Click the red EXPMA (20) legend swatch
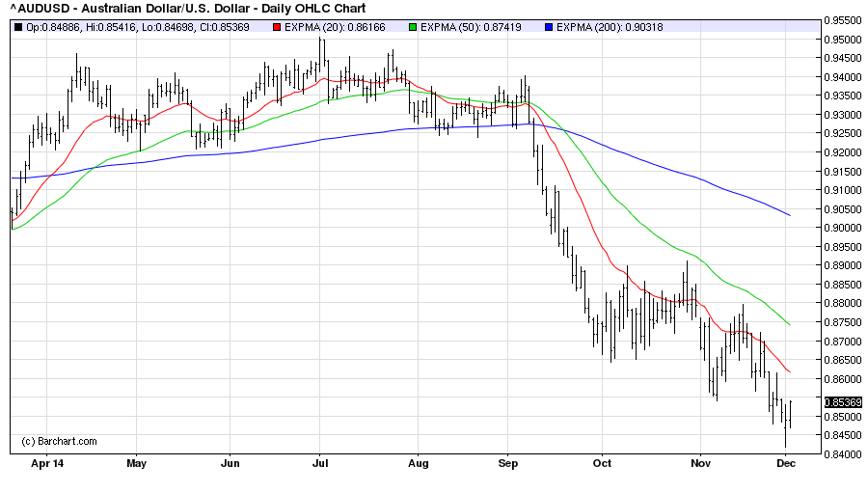This screenshot has width=868, height=493. click(x=277, y=27)
